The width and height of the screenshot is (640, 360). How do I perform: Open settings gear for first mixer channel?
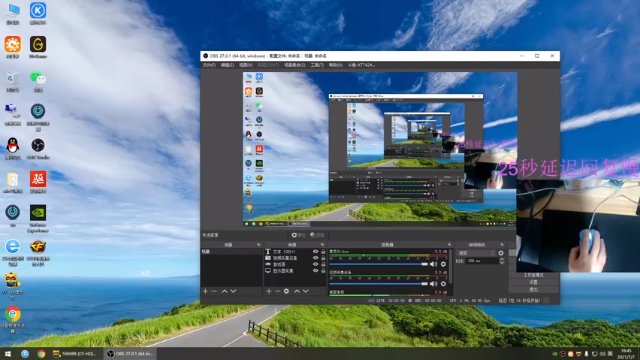point(443,264)
